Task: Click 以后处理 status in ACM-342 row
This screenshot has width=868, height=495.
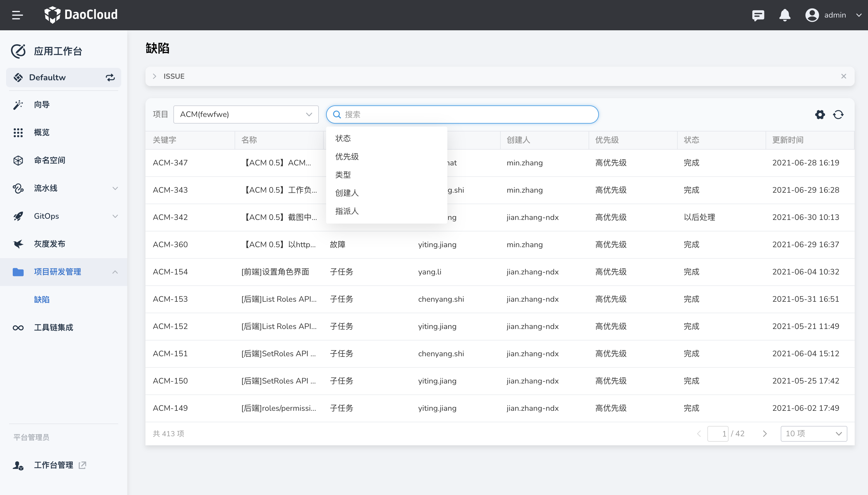Action: coord(699,217)
